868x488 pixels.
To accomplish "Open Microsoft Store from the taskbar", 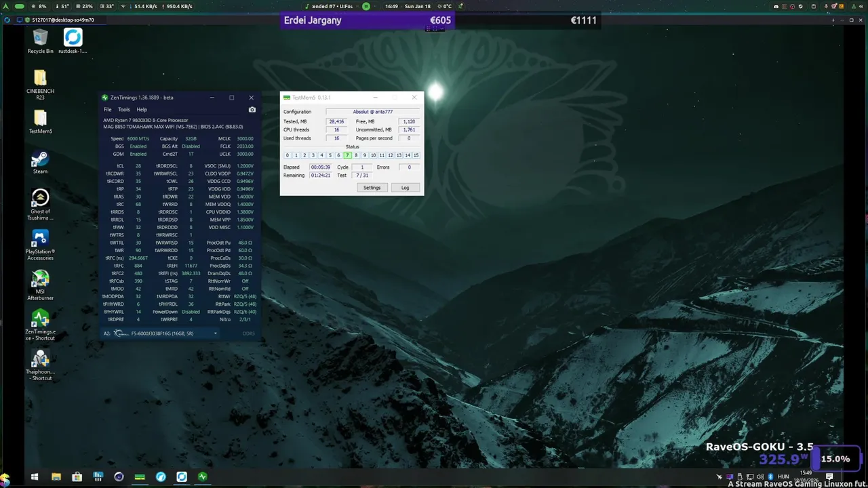I will coord(77,477).
